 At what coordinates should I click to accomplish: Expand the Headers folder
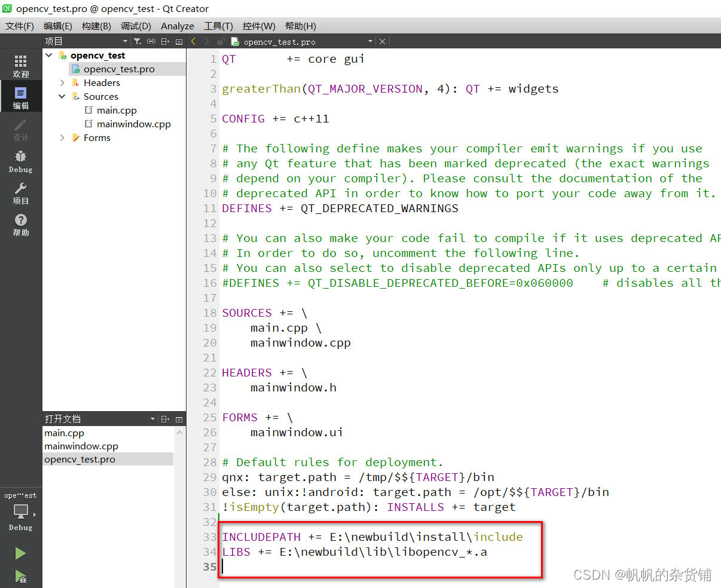tap(62, 82)
